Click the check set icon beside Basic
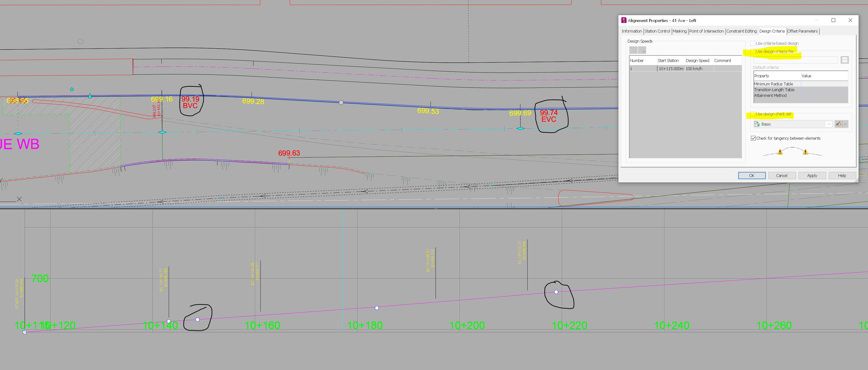 click(757, 124)
